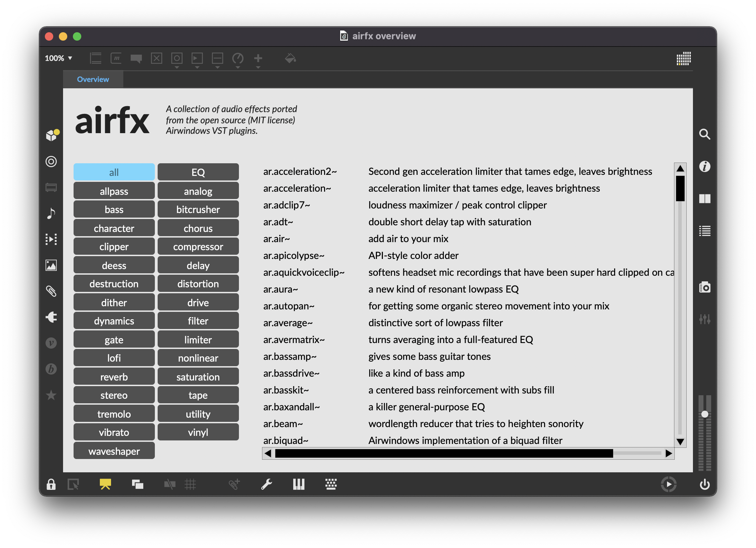Toggle the grid display
This screenshot has height=548, width=756.
[190, 484]
